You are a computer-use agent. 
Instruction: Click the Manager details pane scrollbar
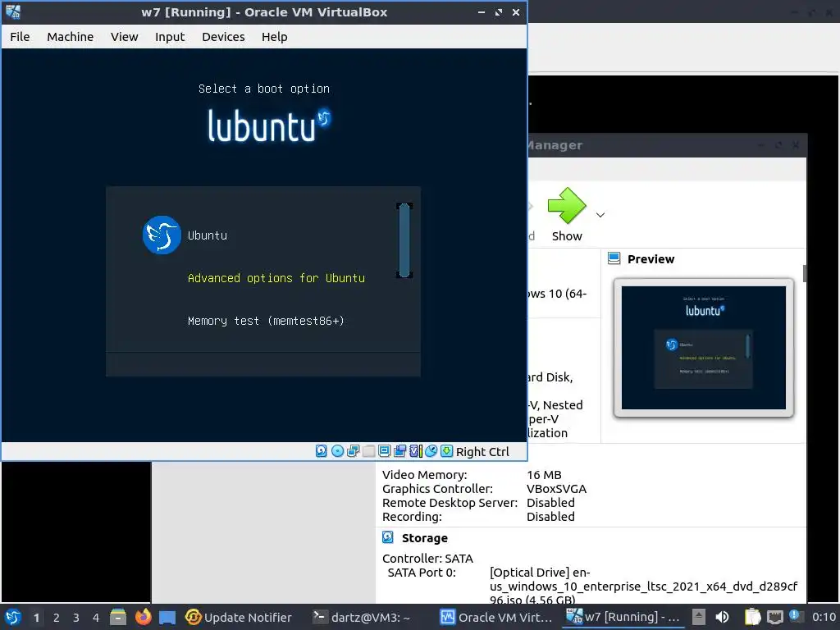[805, 273]
